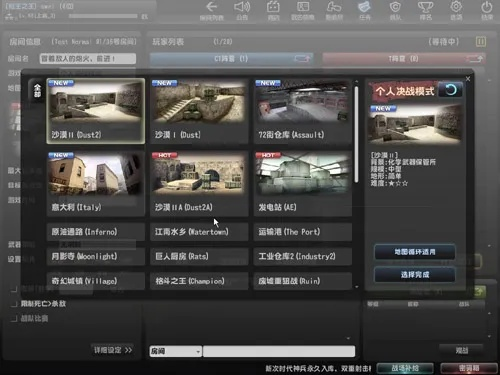This screenshot has height=375, width=500.
Task: Select the 72街仓库 (Assault) map thumbnail
Action: pos(303,111)
